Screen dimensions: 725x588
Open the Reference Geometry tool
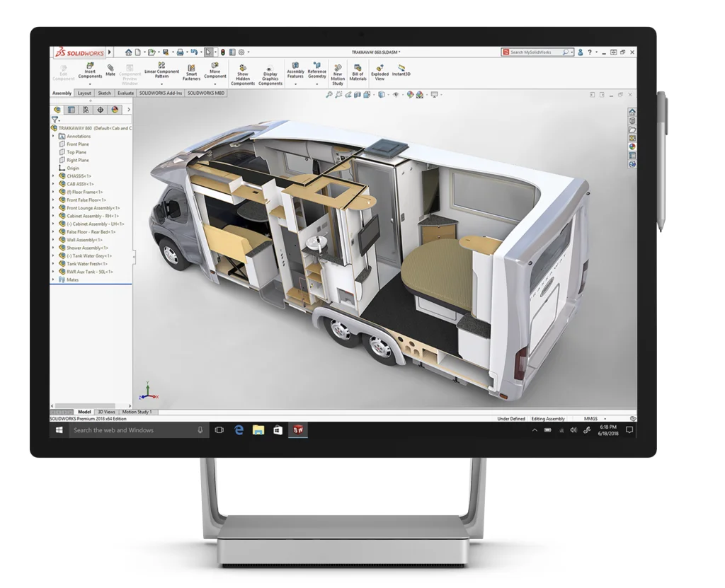[x=318, y=69]
